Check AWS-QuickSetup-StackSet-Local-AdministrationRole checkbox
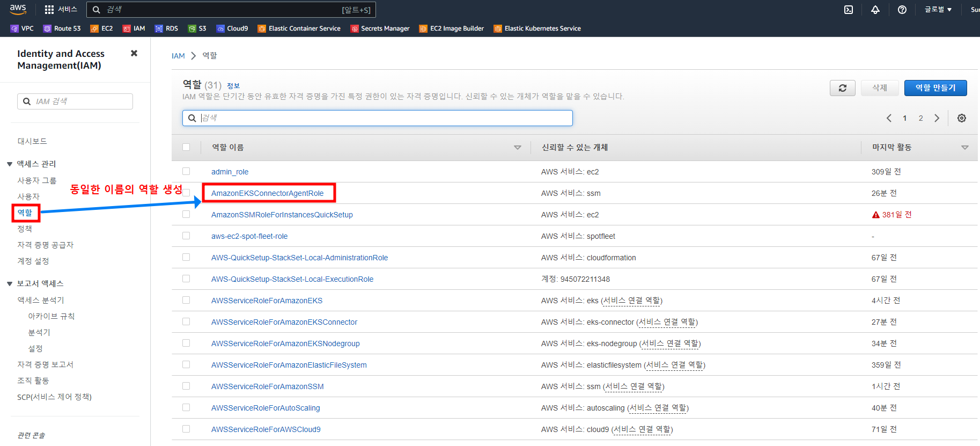 tap(186, 257)
